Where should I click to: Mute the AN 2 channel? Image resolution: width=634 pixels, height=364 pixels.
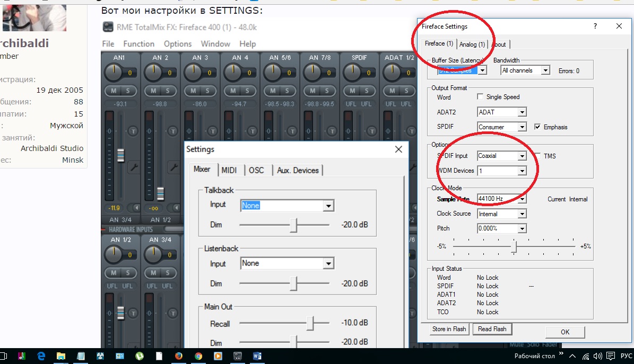pos(154,91)
